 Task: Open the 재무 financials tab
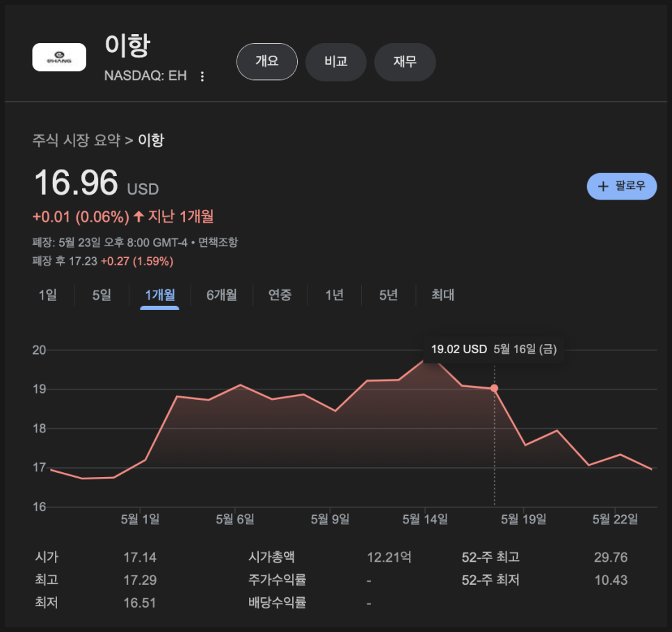pos(405,62)
